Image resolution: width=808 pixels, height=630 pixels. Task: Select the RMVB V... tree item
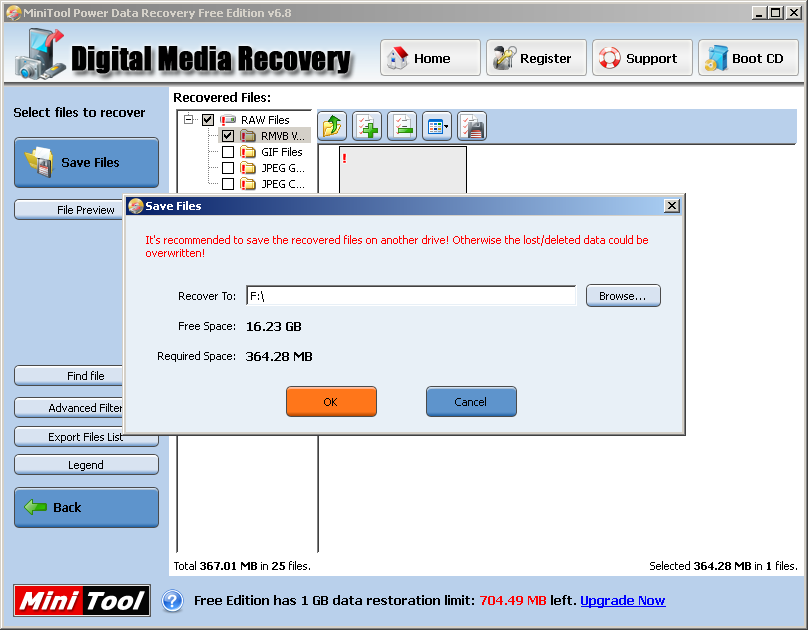(282, 136)
